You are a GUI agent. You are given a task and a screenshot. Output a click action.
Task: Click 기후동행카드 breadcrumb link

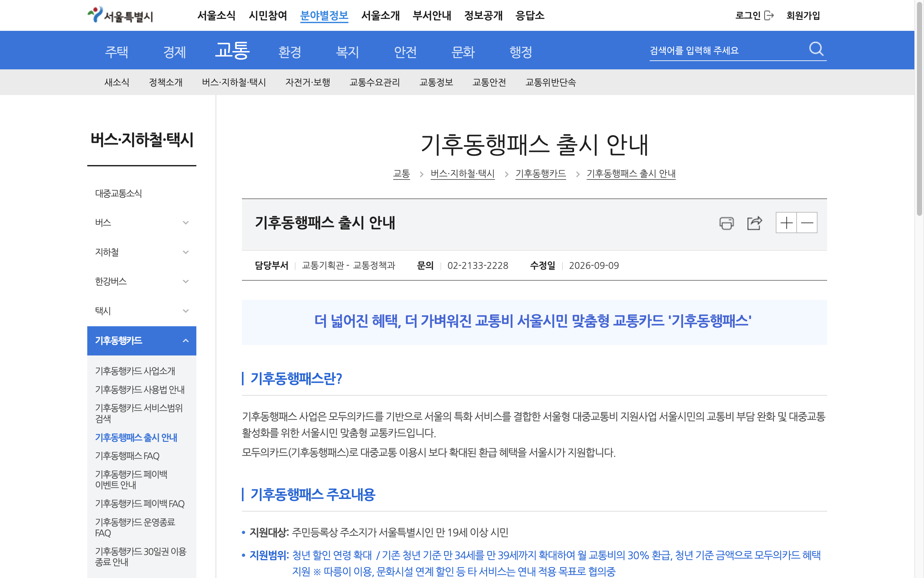point(540,174)
